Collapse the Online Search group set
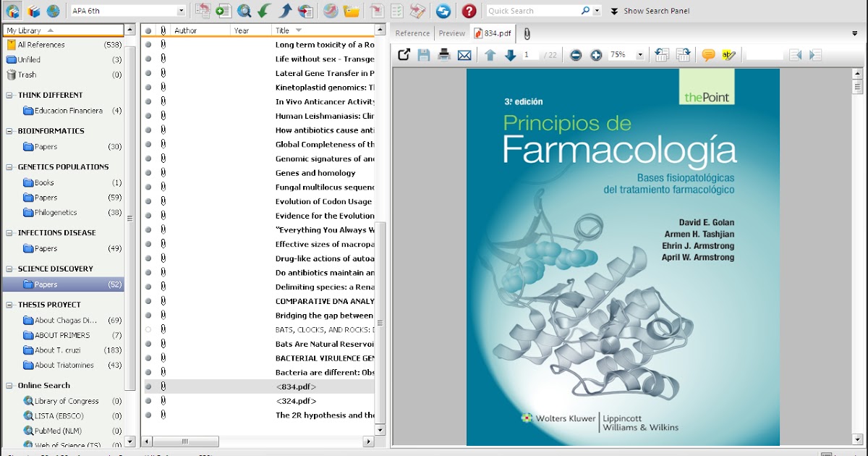Viewport: 868px width, 456px height. [x=10, y=386]
